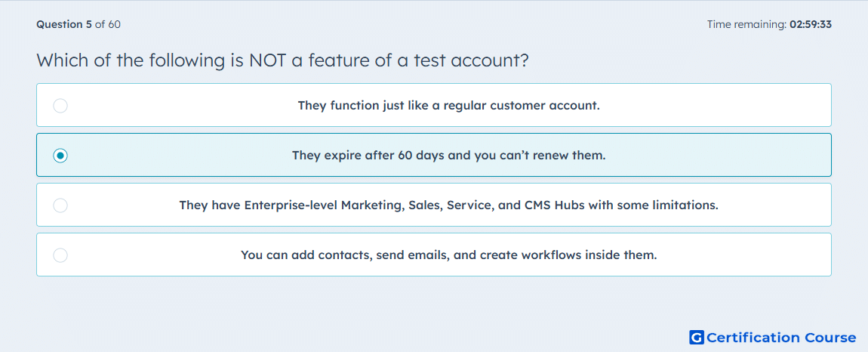868x352 pixels.
Task: Click the 02:59:33 countdown timer
Action: pyautogui.click(x=811, y=24)
